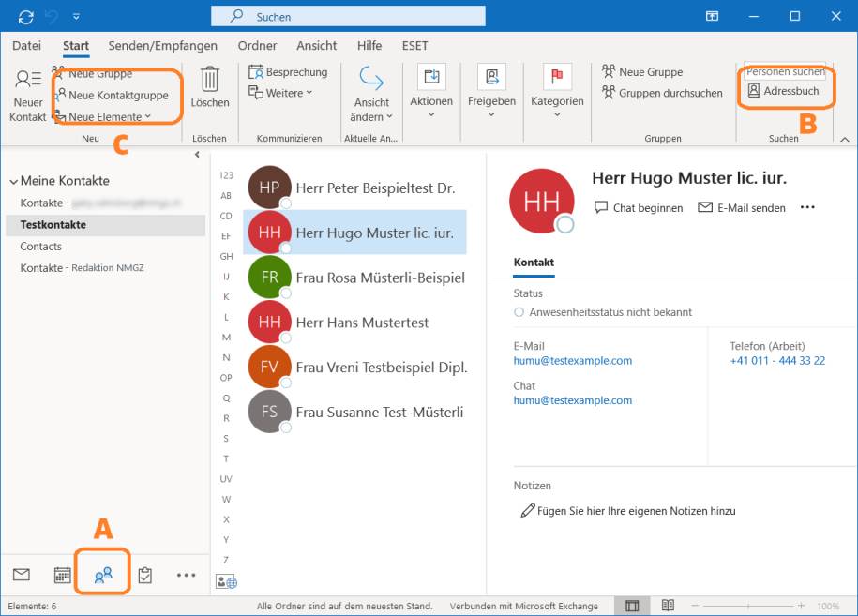The width and height of the screenshot is (858, 616).
Task: Open the ribbon display options icon
Action: pyautogui.click(x=712, y=17)
